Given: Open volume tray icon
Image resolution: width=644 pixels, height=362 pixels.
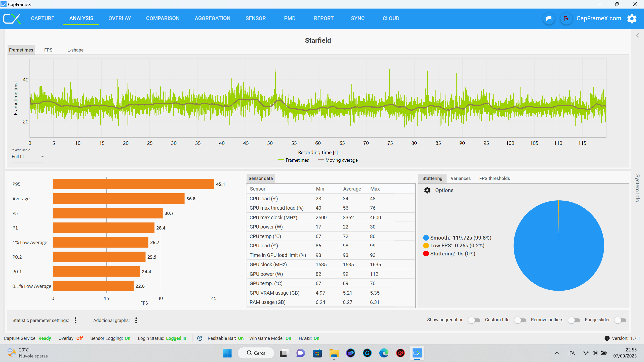Looking at the screenshot, I should pyautogui.click(x=594, y=353).
